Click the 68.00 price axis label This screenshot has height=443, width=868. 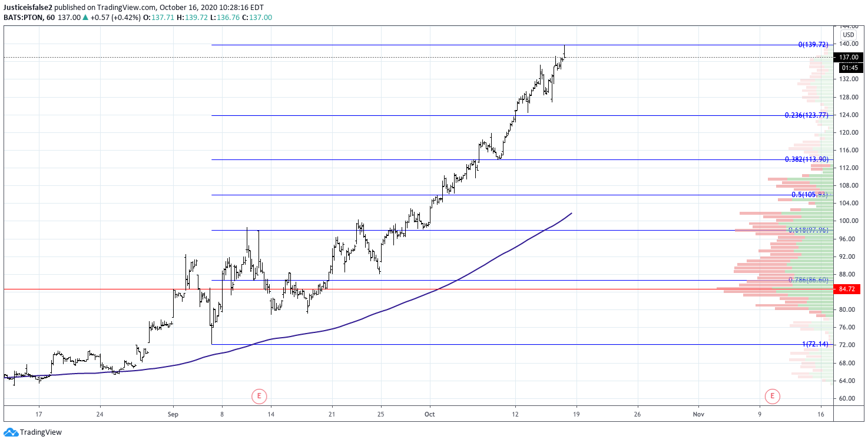point(848,363)
